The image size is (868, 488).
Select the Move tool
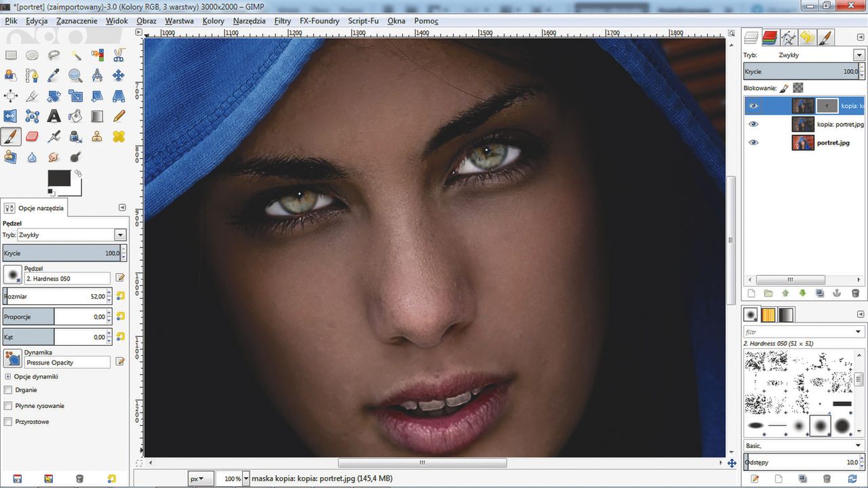coord(119,75)
